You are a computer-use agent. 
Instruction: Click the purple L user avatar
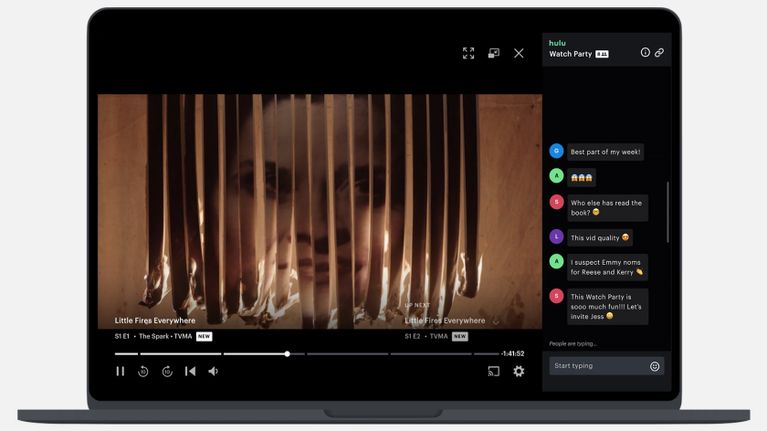(556, 236)
